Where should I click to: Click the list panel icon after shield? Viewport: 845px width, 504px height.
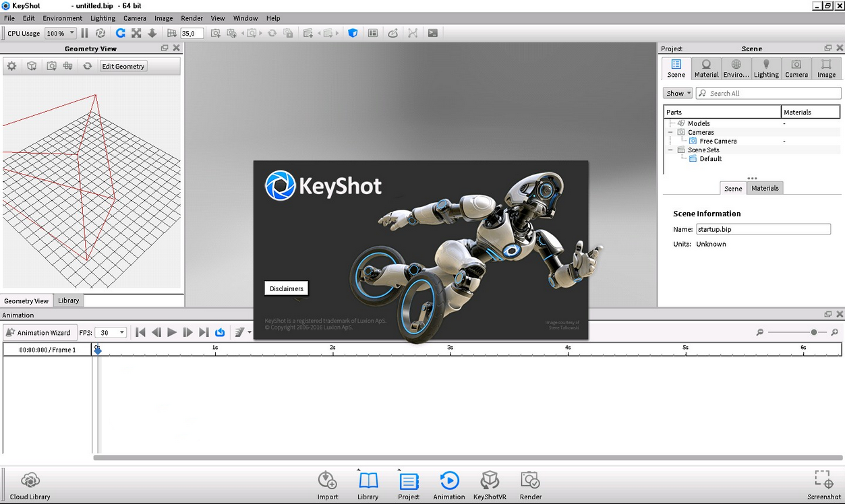tap(373, 33)
